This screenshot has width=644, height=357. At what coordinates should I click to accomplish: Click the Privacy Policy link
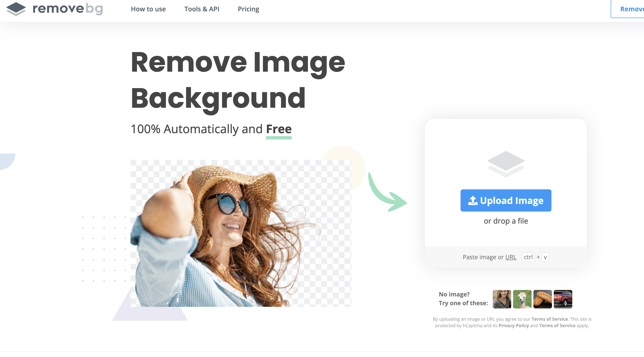[512, 325]
